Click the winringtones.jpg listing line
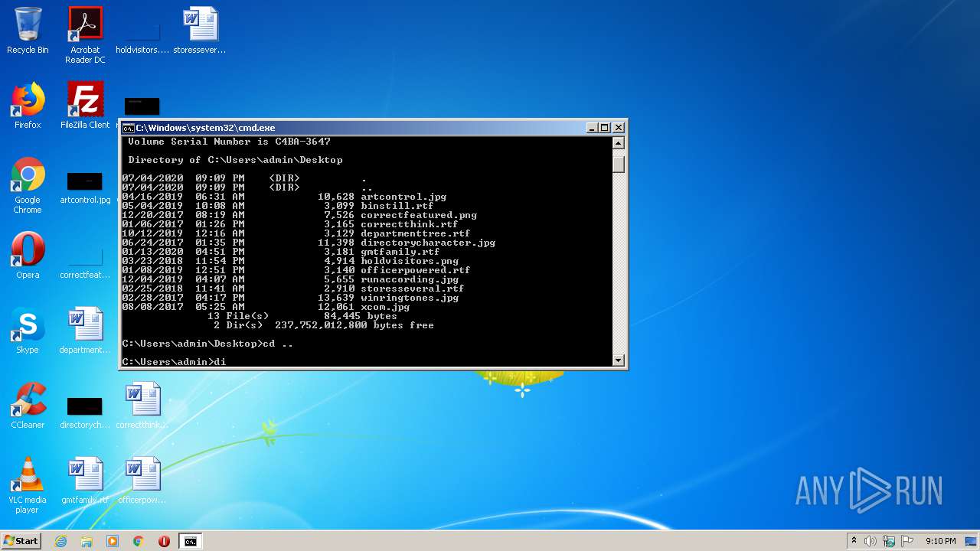The width and height of the screenshot is (980, 551). click(x=290, y=298)
